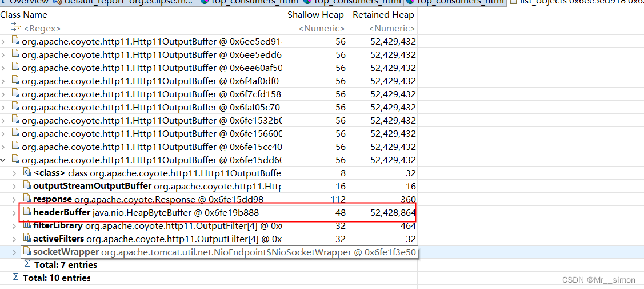The height and width of the screenshot is (289, 644).
Task: Expand the headerBuffer HeapByteBuffer node
Action: 15,212
